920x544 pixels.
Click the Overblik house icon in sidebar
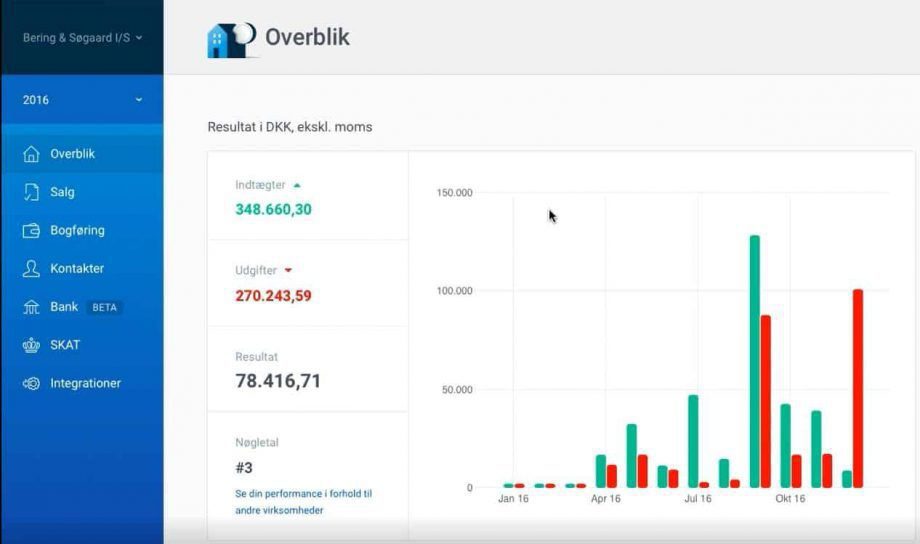(x=31, y=154)
